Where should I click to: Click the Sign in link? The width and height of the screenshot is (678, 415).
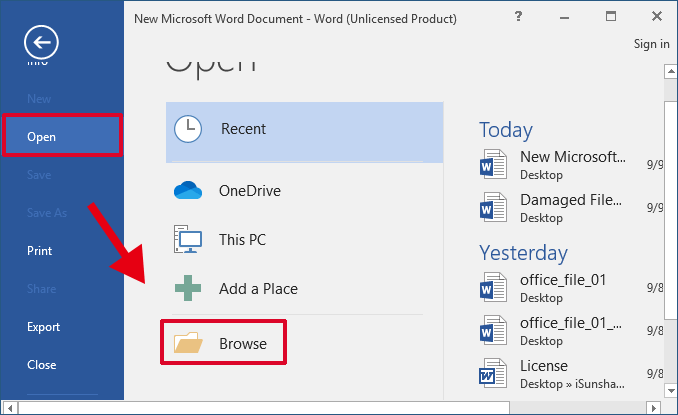coord(652,44)
